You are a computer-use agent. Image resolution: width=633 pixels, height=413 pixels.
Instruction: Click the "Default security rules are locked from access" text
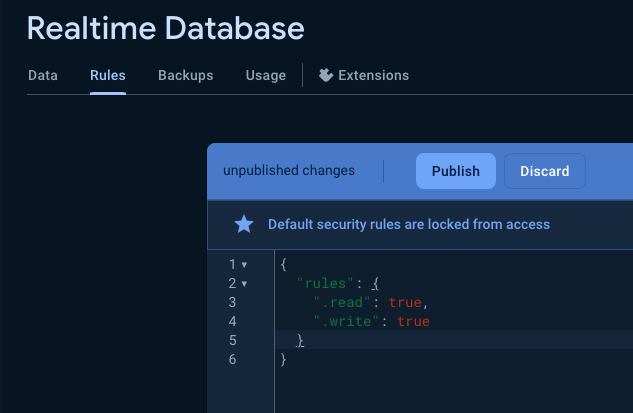[409, 224]
